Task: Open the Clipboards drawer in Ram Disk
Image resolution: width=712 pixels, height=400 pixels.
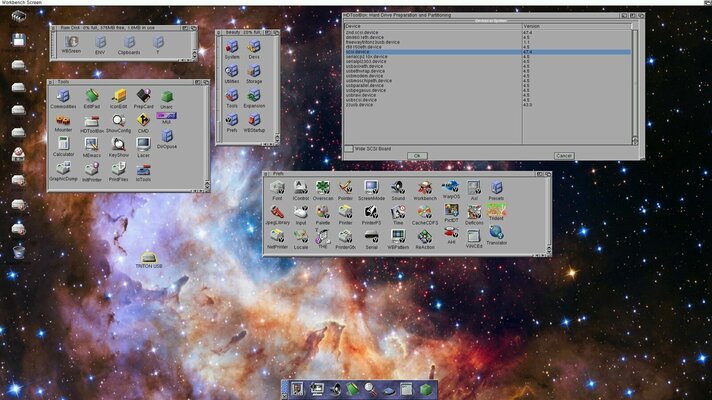Action: [x=129, y=43]
